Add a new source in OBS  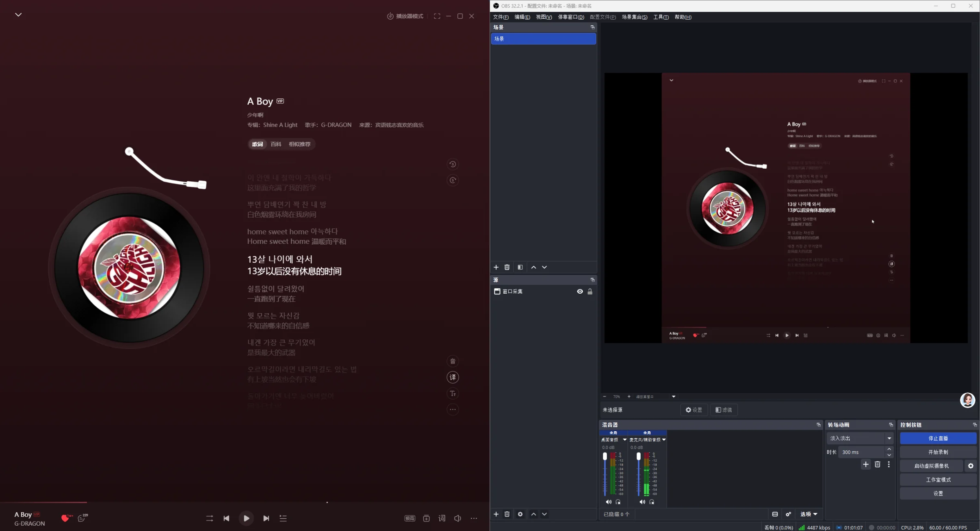[x=496, y=514]
